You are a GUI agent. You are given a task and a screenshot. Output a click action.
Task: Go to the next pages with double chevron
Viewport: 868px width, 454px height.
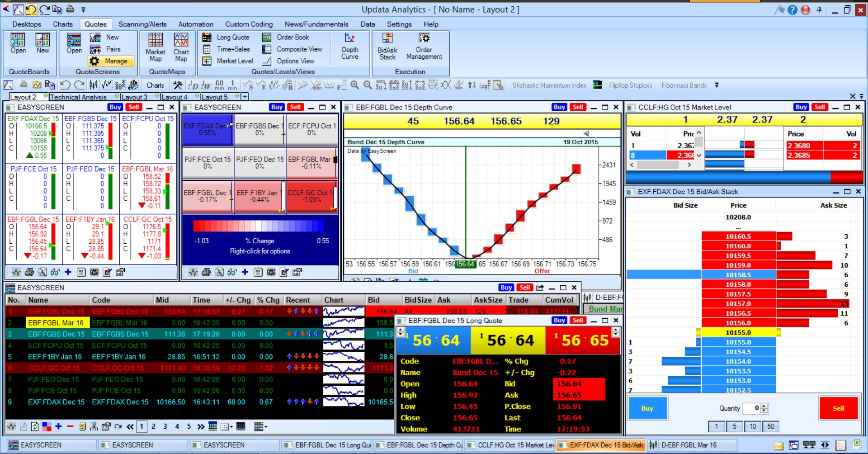pyautogui.click(x=201, y=426)
